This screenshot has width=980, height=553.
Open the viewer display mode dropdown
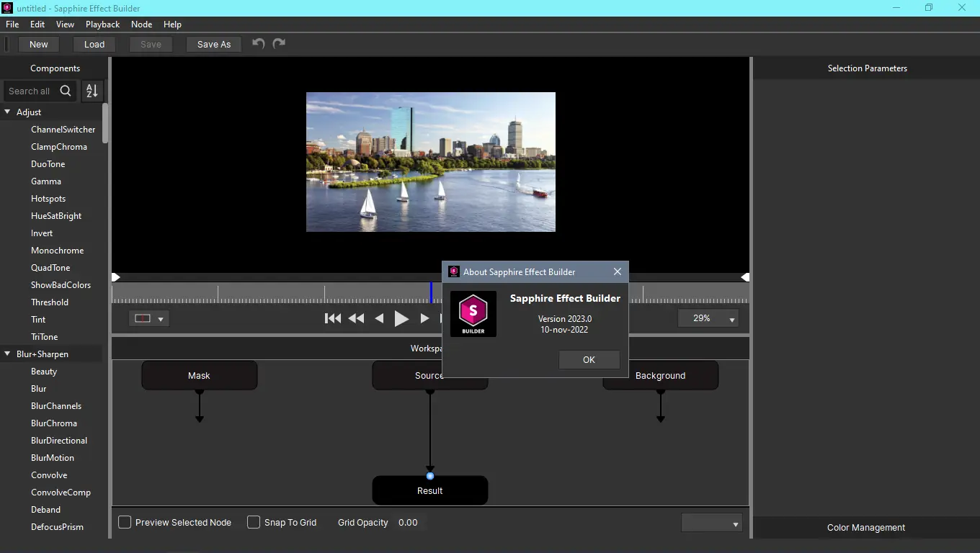click(149, 318)
